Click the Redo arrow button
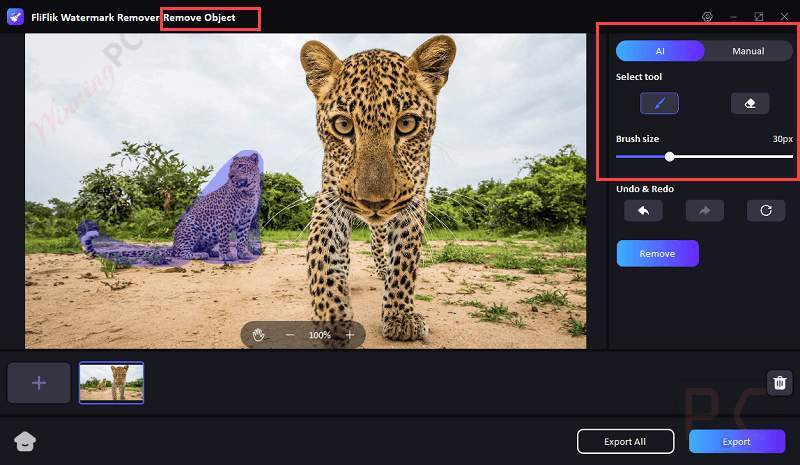The width and height of the screenshot is (800, 465). (x=704, y=210)
